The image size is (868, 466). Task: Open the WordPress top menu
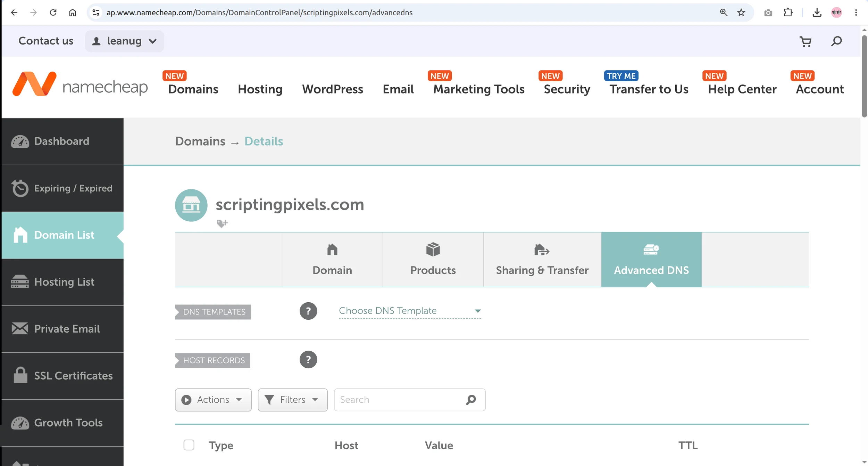[333, 89]
